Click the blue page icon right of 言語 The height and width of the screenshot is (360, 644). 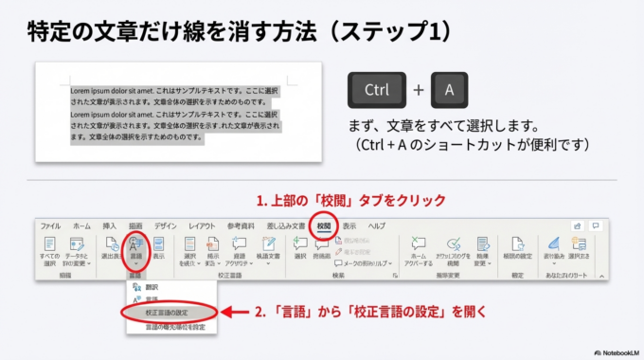(158, 243)
